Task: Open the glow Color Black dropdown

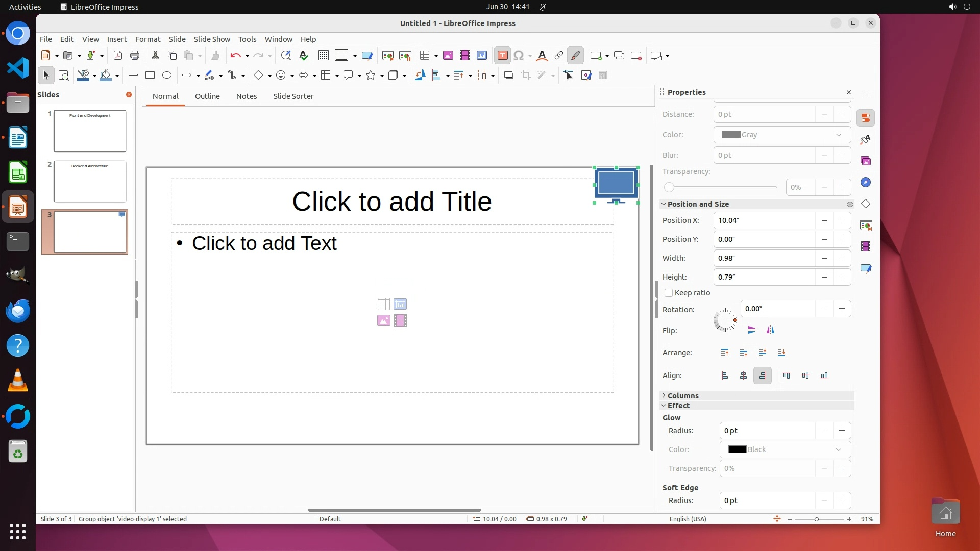Action: tap(785, 449)
